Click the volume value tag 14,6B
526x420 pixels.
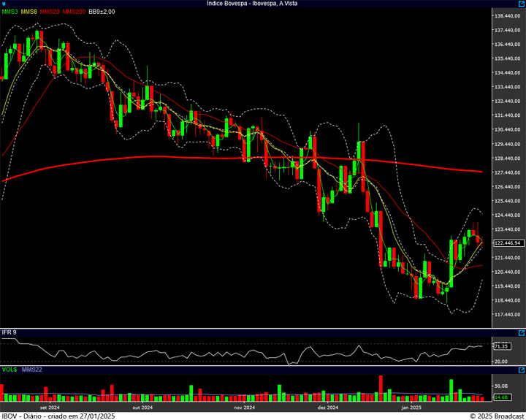pos(501,397)
